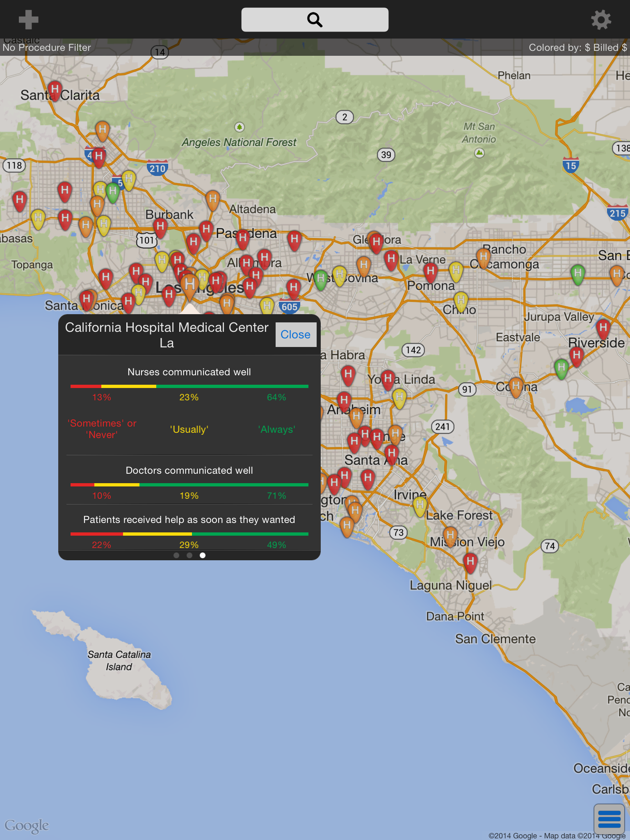Tap the Angeles National Forest label

pos(239,142)
